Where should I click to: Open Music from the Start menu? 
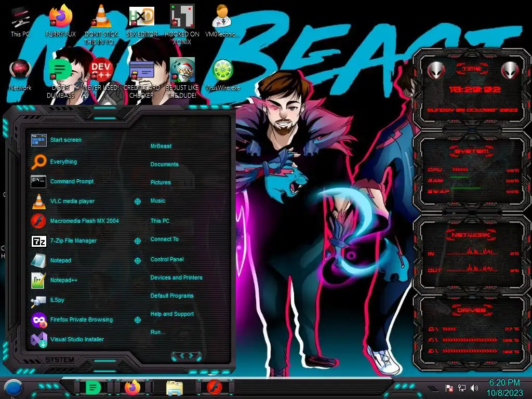158,201
